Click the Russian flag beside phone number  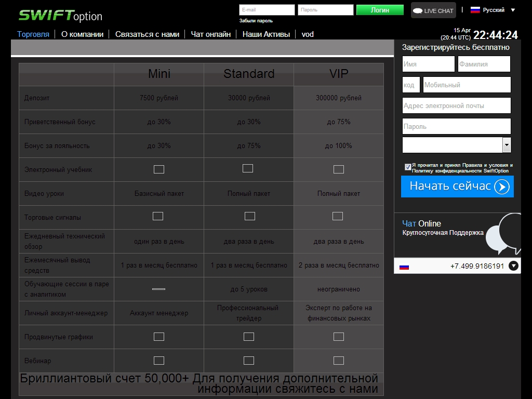[x=404, y=267]
